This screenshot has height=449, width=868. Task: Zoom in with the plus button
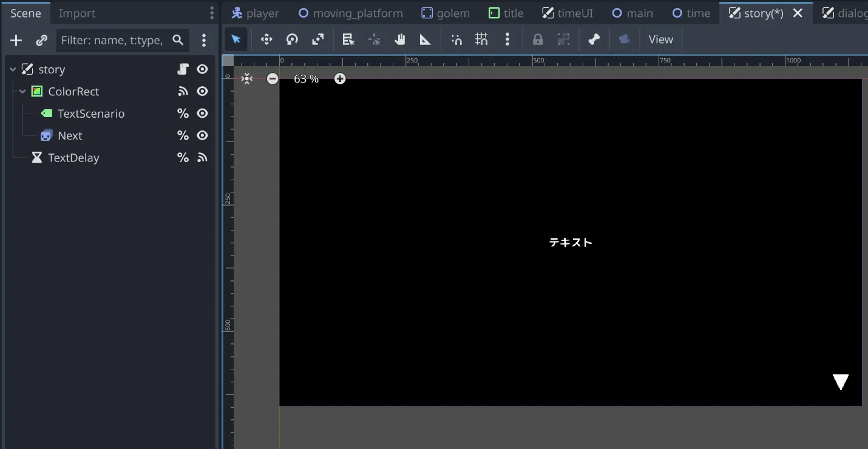pos(340,79)
